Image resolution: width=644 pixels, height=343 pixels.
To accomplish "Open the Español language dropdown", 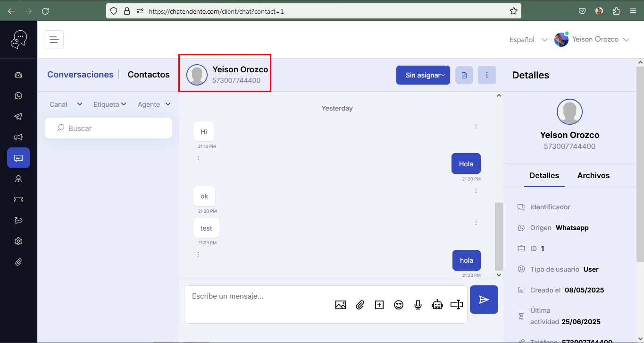I will [x=528, y=40].
